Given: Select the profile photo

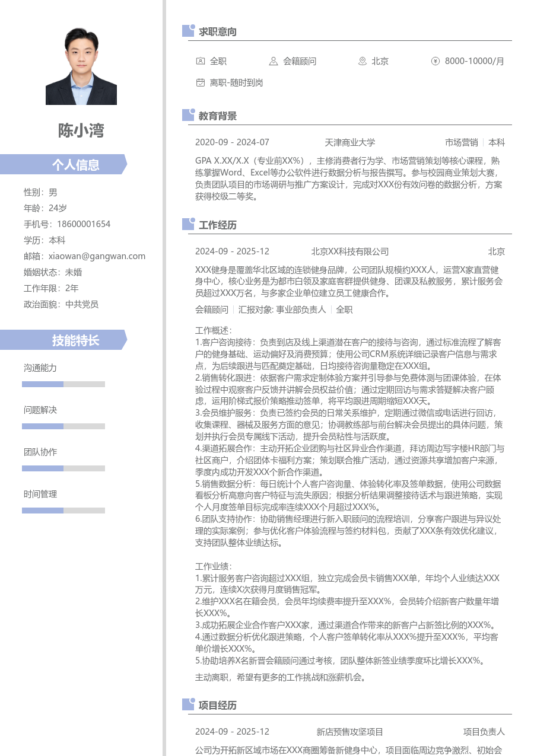Looking at the screenshot, I should 81,66.
